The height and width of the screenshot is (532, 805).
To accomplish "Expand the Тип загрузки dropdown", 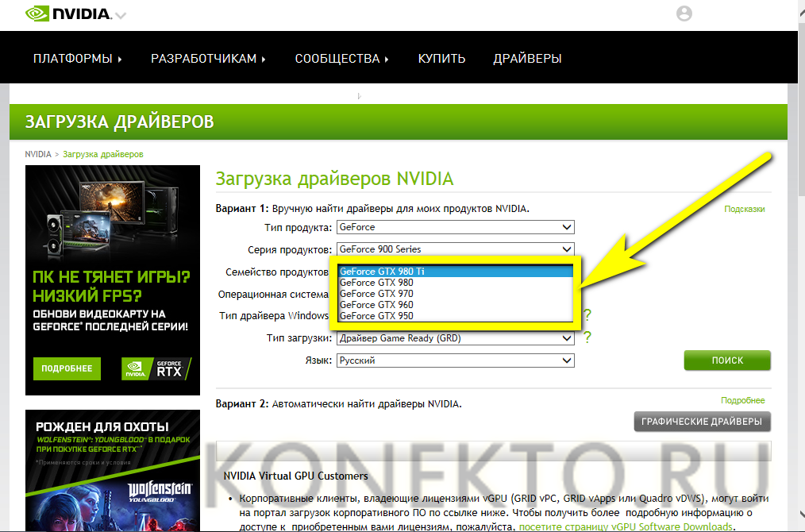I will (455, 338).
